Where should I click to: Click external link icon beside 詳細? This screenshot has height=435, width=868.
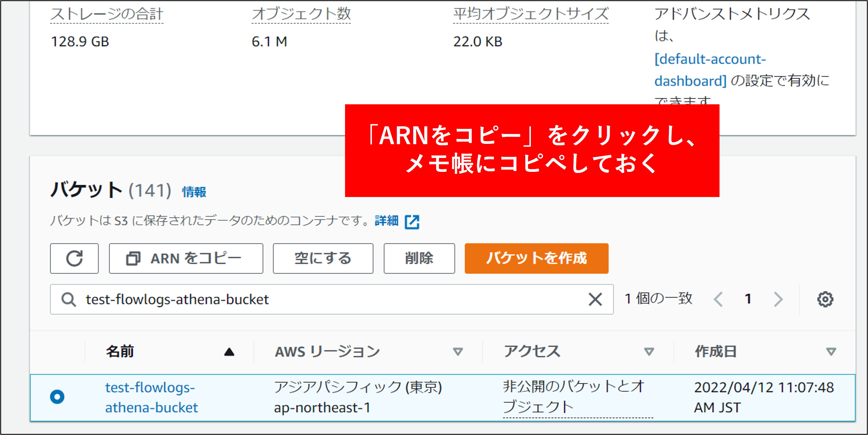click(412, 222)
